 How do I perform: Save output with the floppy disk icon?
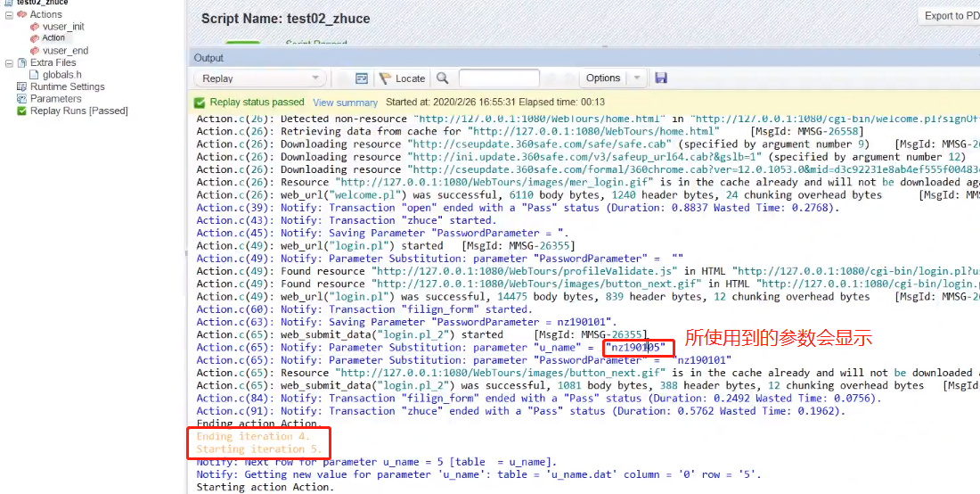click(661, 78)
